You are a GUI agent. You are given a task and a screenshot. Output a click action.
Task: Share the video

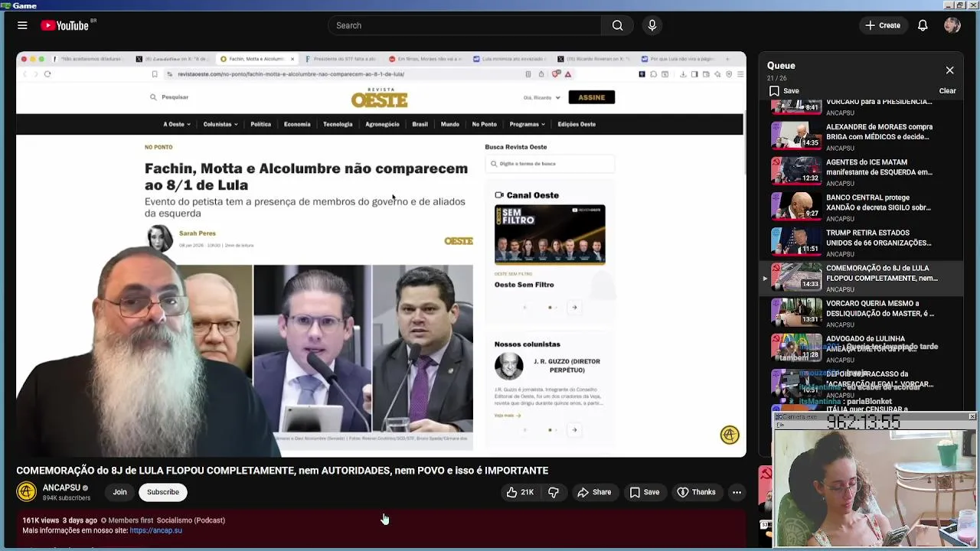594,492
